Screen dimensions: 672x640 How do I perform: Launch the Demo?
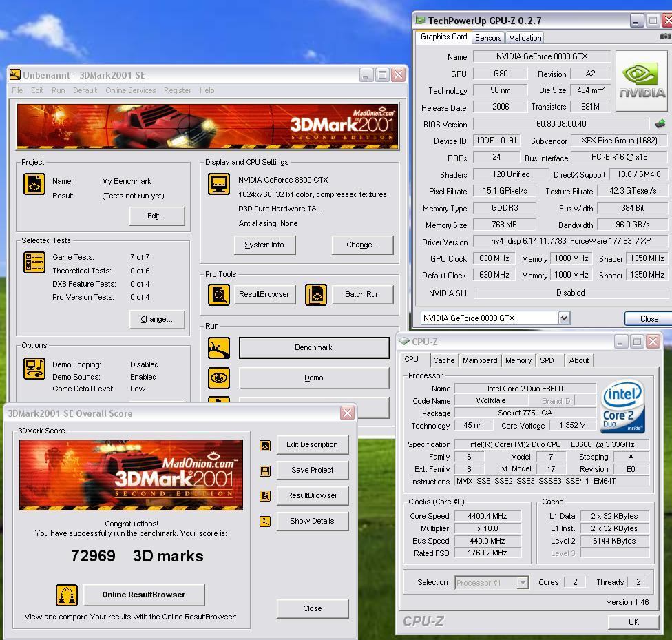point(314,378)
